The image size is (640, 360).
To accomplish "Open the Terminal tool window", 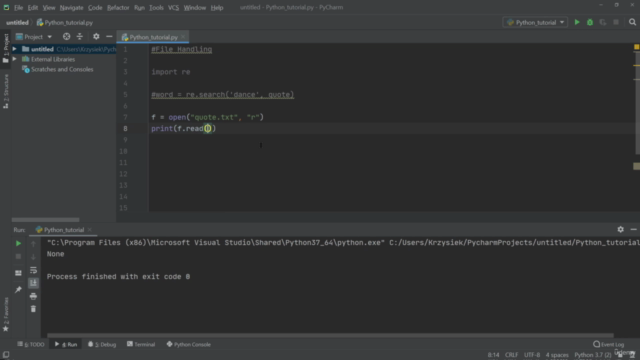I will [x=141, y=344].
